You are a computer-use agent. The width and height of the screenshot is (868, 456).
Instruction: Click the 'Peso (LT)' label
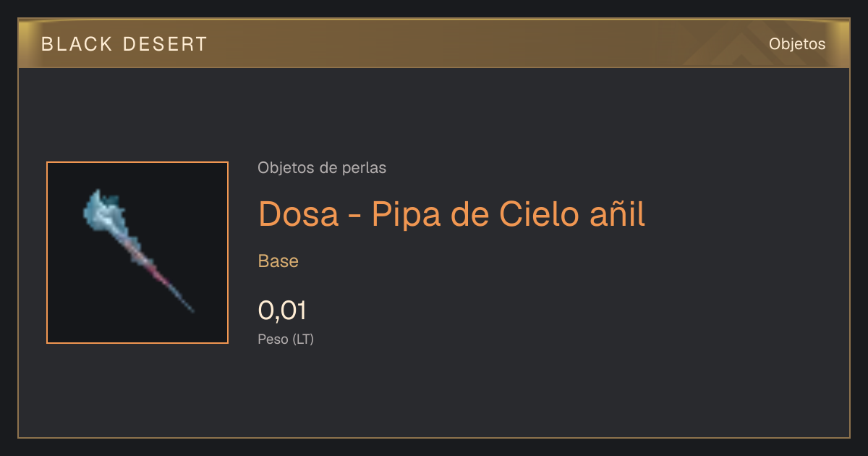tap(286, 339)
